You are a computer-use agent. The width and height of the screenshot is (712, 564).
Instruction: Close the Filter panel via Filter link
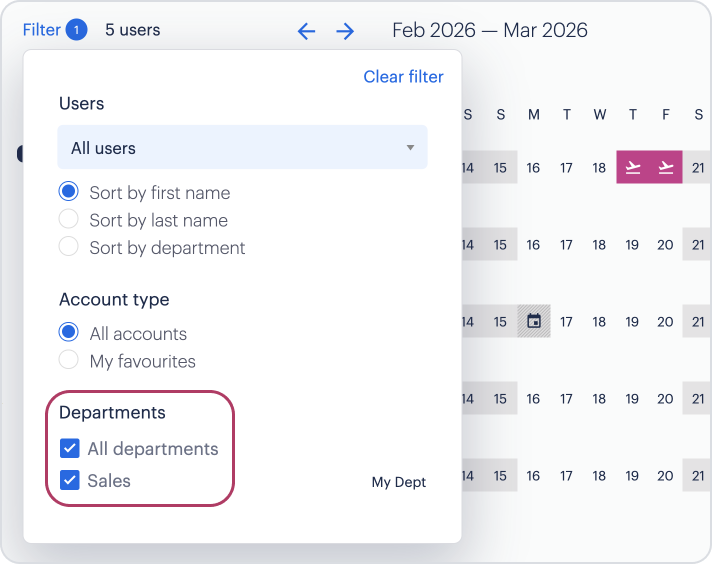[x=42, y=30]
